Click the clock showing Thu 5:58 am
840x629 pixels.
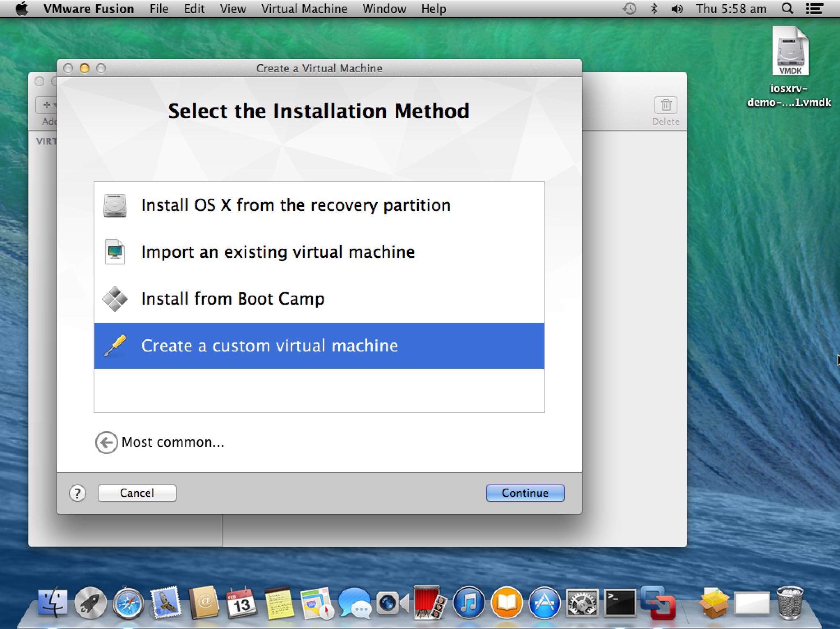[x=731, y=9]
